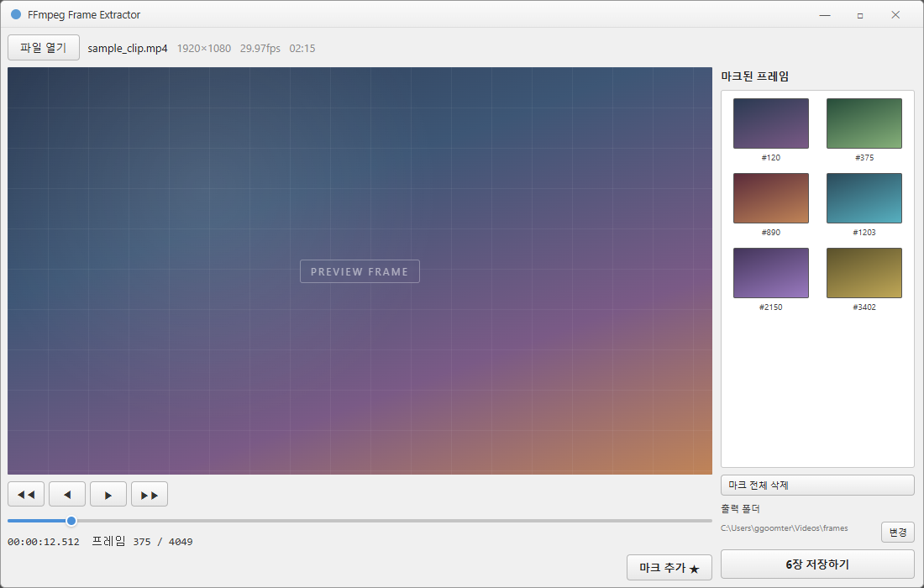Step forward one frame
The image size is (924, 588).
pyautogui.click(x=108, y=494)
